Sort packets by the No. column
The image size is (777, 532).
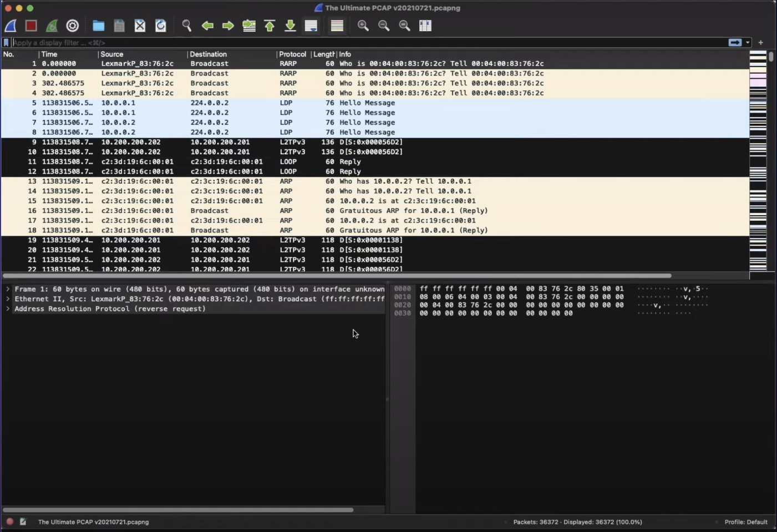pyautogui.click(x=20, y=54)
